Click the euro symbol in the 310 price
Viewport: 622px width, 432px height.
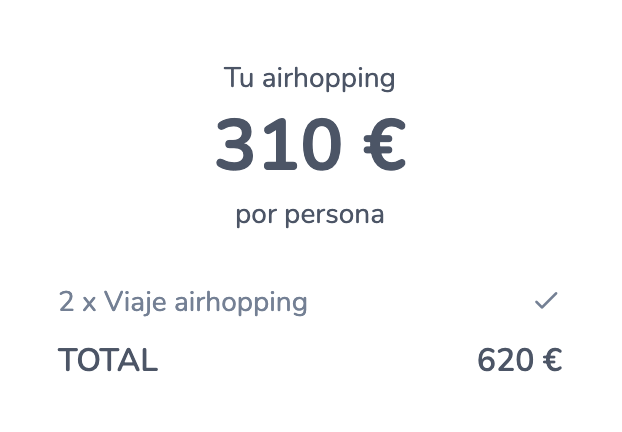coord(384,144)
